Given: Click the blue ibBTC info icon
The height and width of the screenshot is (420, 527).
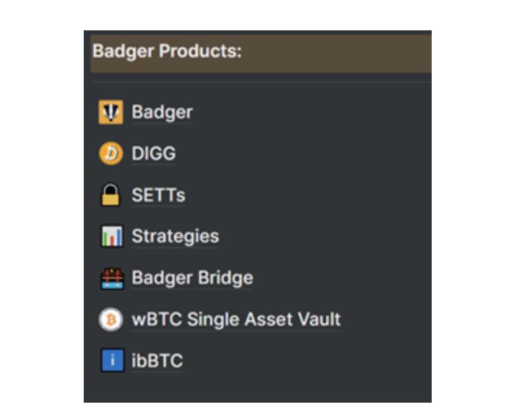Looking at the screenshot, I should [x=111, y=361].
